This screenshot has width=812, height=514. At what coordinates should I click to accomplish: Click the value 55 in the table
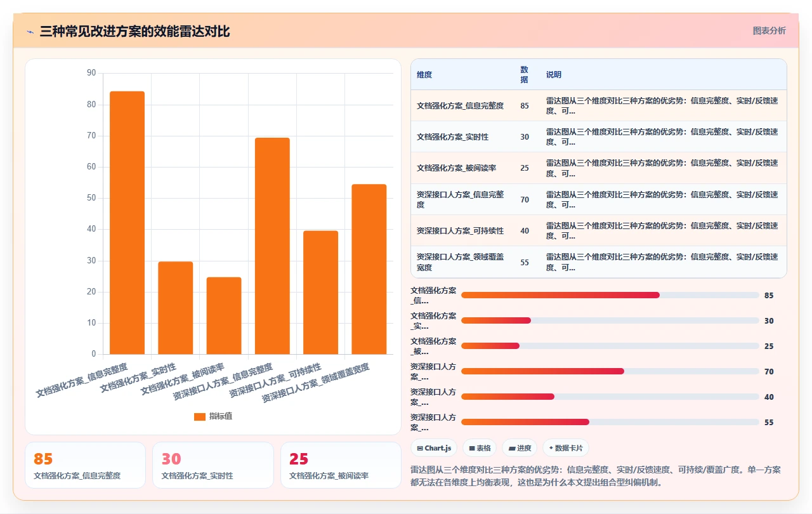coord(525,263)
